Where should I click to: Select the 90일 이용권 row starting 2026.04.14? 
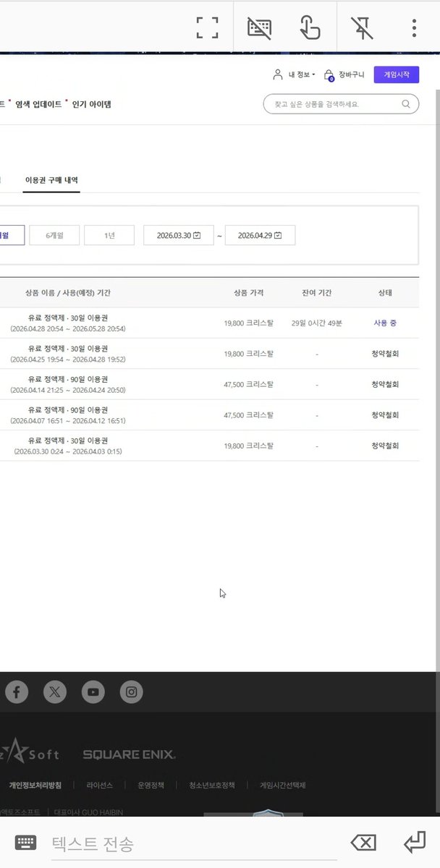tap(209, 384)
